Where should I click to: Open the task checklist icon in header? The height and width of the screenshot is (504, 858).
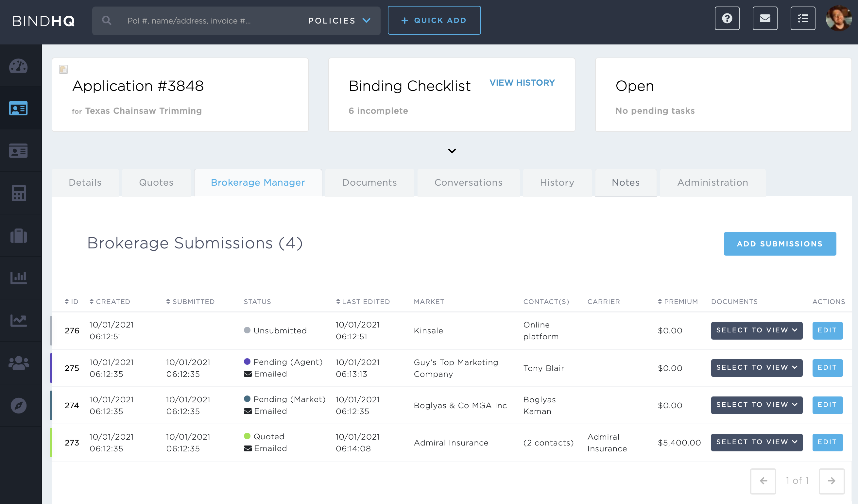click(x=802, y=18)
